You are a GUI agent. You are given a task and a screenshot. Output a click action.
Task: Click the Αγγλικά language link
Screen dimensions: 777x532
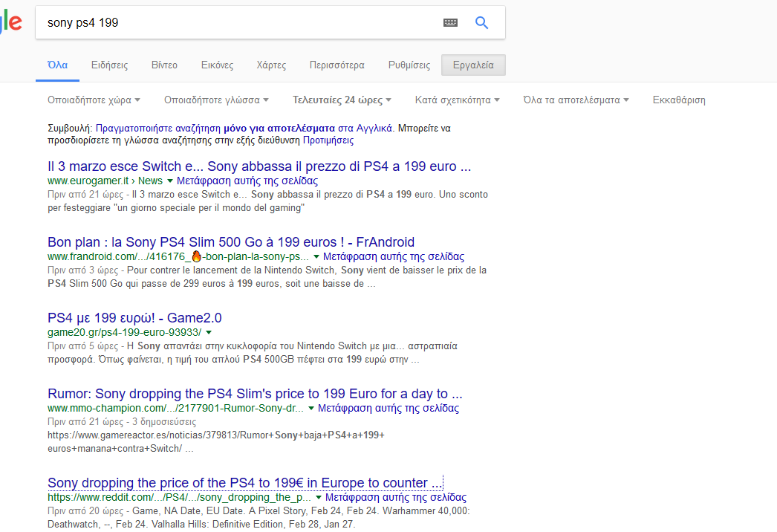coord(374,128)
